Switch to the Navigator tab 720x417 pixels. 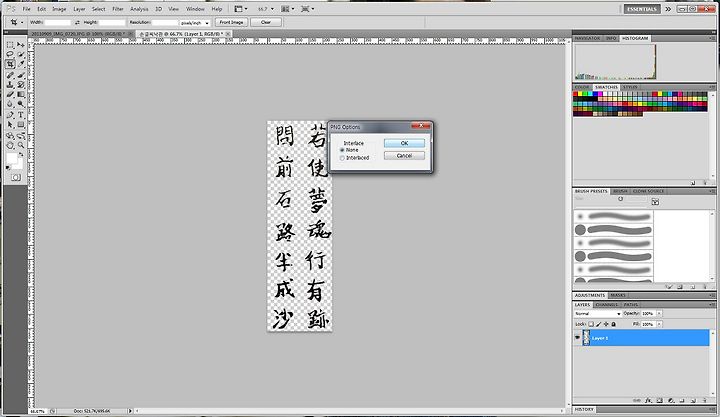[587, 38]
